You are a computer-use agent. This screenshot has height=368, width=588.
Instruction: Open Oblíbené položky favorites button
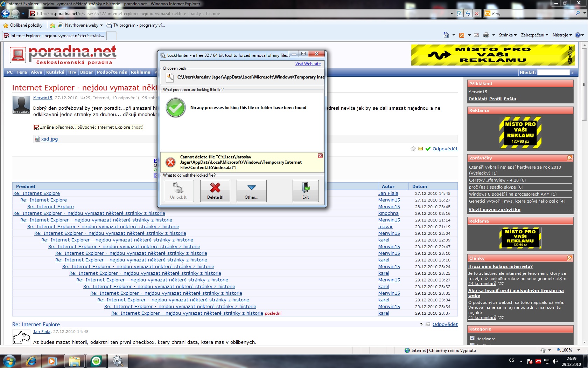point(23,25)
